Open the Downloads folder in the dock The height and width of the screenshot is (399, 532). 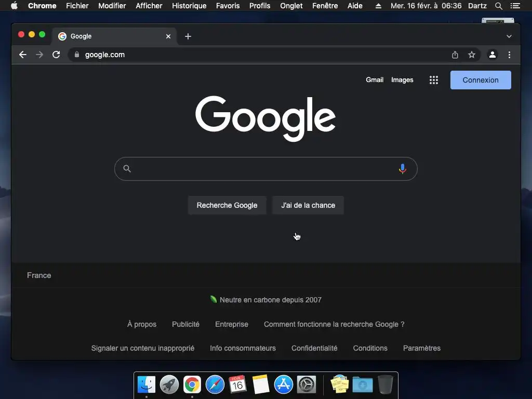362,384
